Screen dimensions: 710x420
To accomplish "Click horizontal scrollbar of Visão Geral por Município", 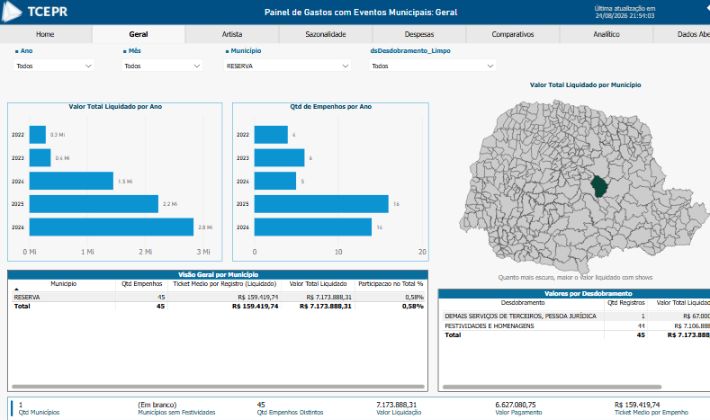I will coord(218,387).
